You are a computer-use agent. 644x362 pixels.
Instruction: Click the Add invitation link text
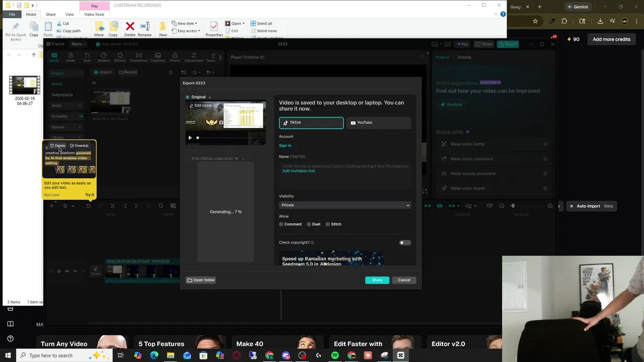coord(298,171)
